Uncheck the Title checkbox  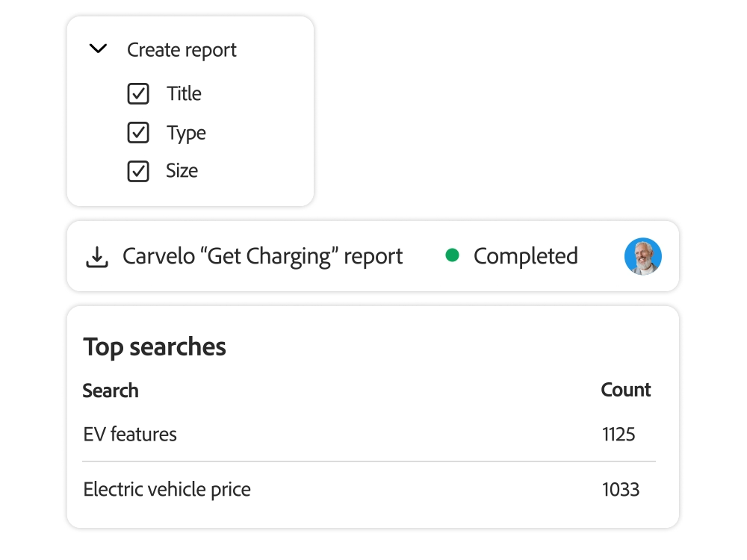coord(138,94)
